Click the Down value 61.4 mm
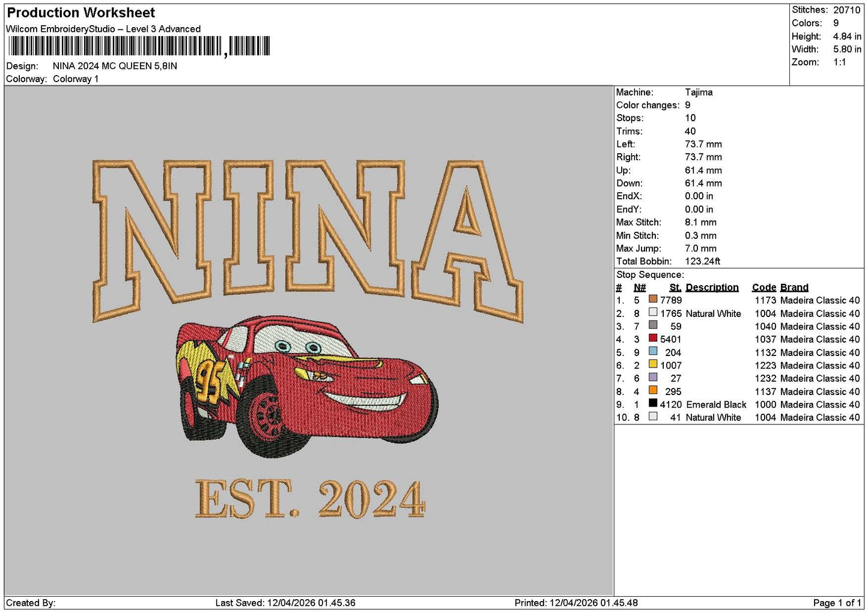868x613 pixels. [x=703, y=183]
